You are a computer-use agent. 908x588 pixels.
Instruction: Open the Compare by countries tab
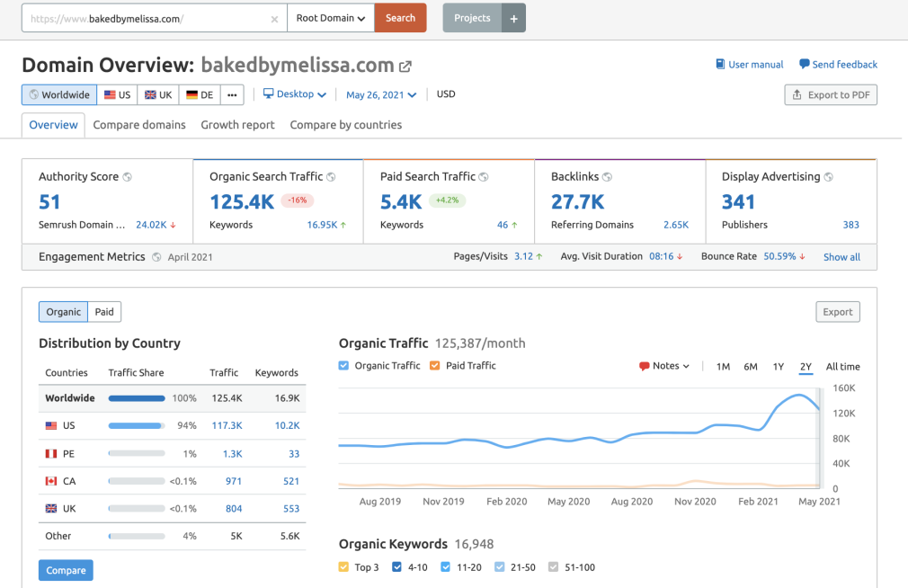pyautogui.click(x=346, y=125)
